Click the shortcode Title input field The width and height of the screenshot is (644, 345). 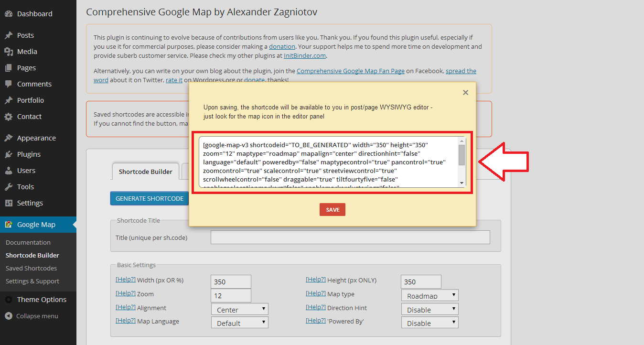(350, 237)
